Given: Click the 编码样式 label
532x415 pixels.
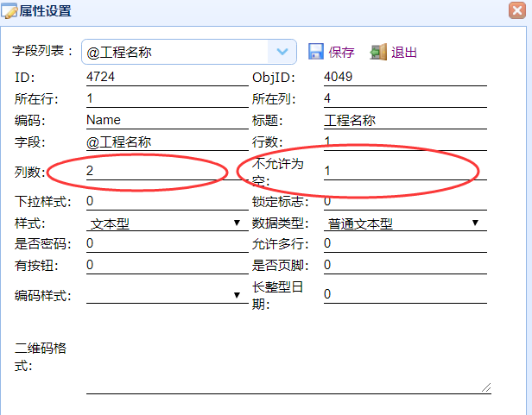Looking at the screenshot, I should point(42,296).
